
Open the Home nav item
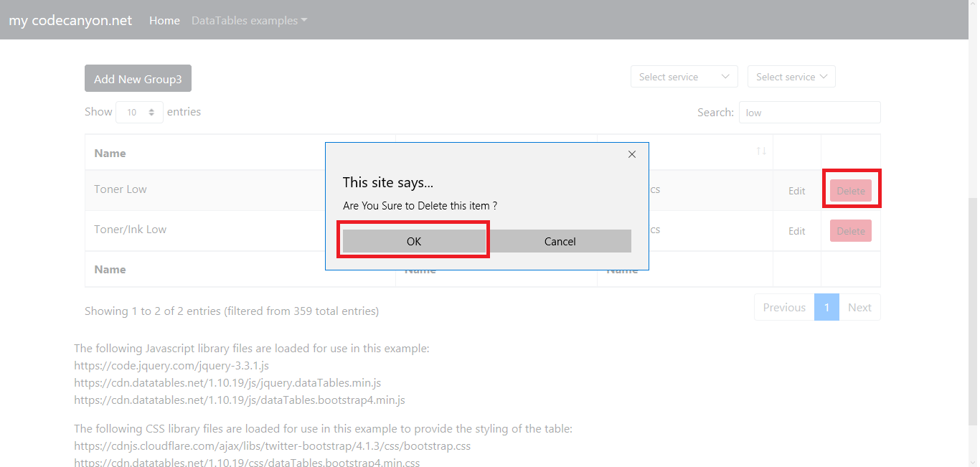click(164, 20)
